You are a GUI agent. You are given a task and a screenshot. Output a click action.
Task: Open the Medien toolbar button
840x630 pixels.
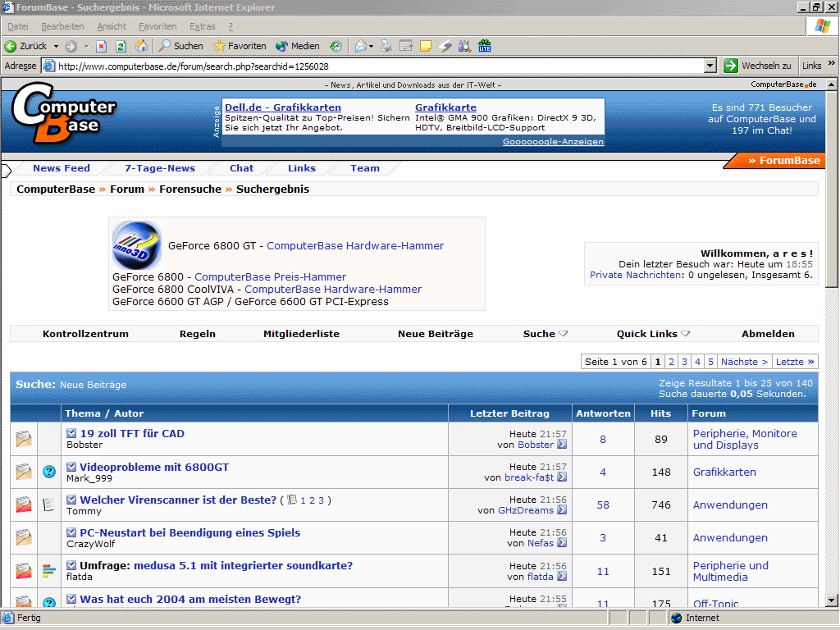point(298,46)
